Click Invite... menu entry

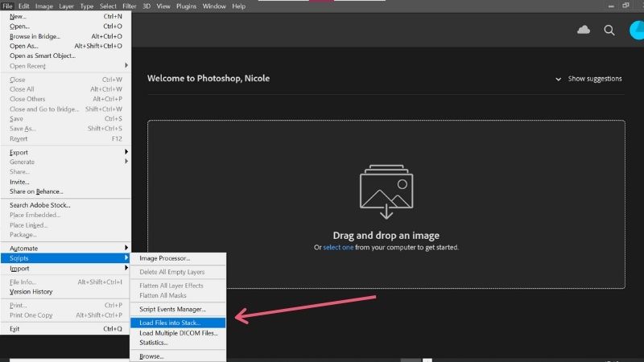(66, 182)
